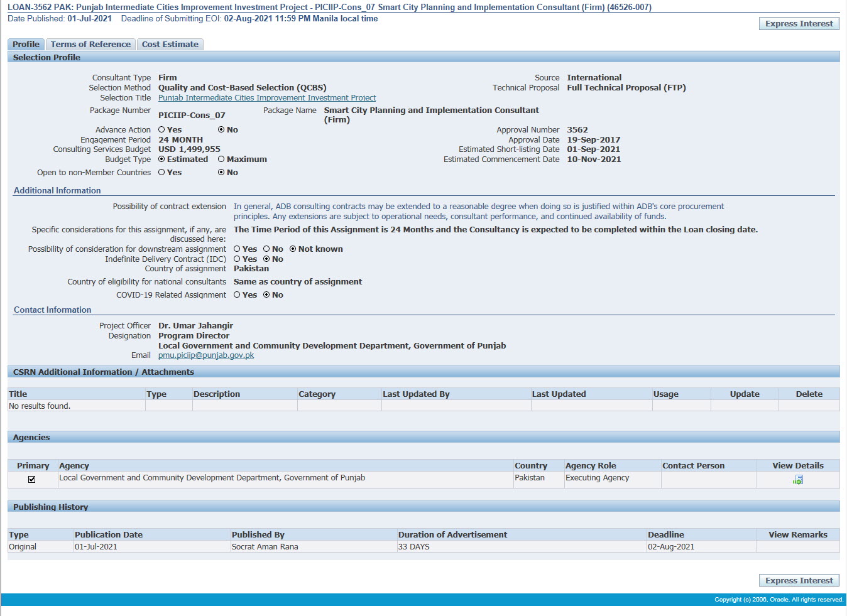847x616 pixels.
Task: Click the pmu.piciip@punjab.gov.pk email link
Action: [206, 355]
